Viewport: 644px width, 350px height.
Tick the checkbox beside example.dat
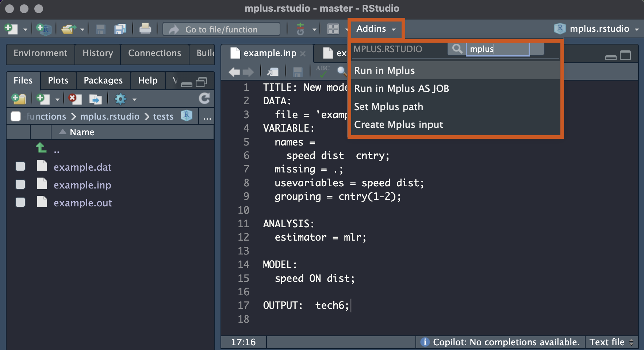20,167
